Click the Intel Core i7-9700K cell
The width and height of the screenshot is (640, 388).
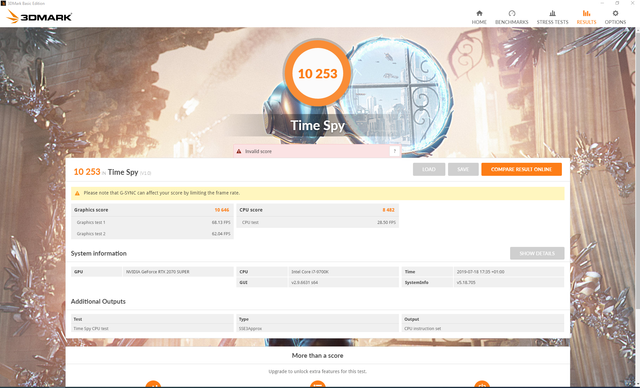tap(343, 272)
